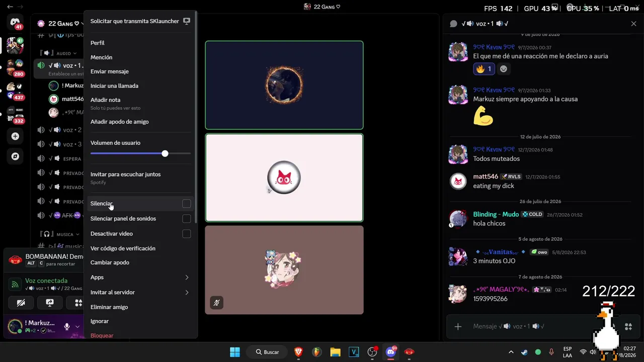This screenshot has height=362, width=644.
Task: Open FL Studio from taskbar
Action: pos(316,352)
